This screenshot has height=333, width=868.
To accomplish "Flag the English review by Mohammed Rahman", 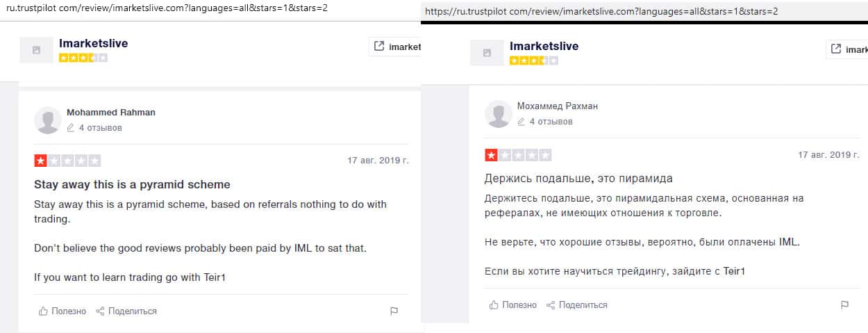I will [x=394, y=311].
